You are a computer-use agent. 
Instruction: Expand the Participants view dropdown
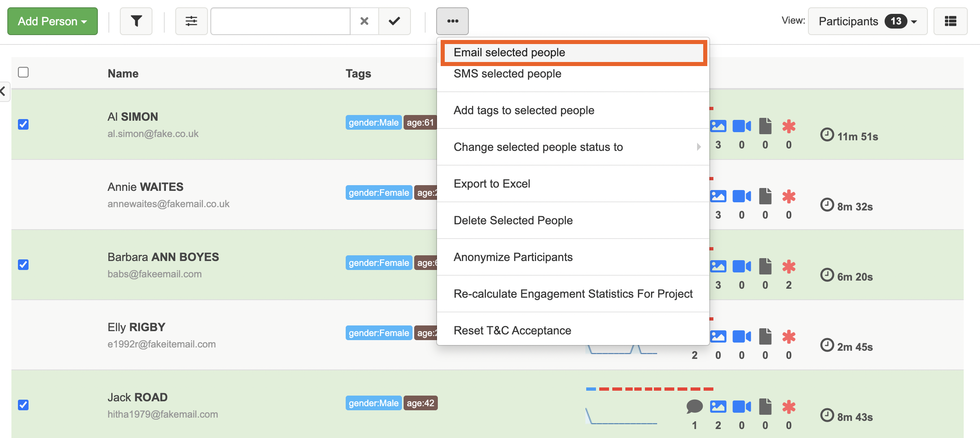(867, 21)
